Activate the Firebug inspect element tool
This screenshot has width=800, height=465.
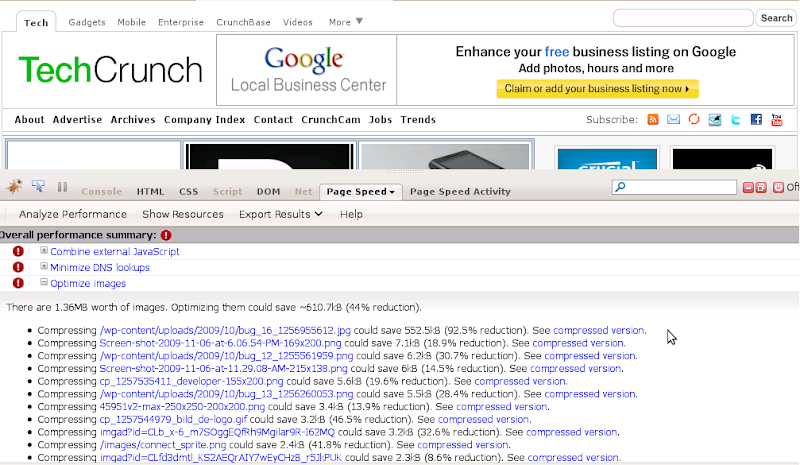[38, 186]
